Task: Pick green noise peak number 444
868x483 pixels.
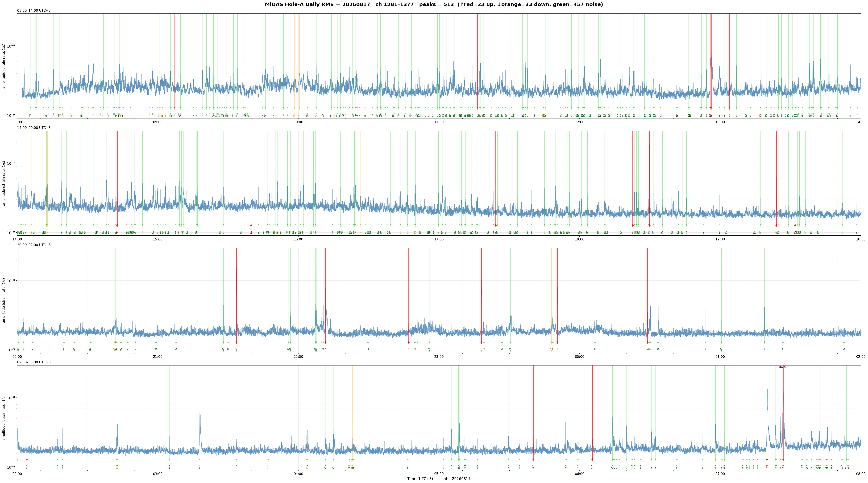Action: click(x=170, y=467)
